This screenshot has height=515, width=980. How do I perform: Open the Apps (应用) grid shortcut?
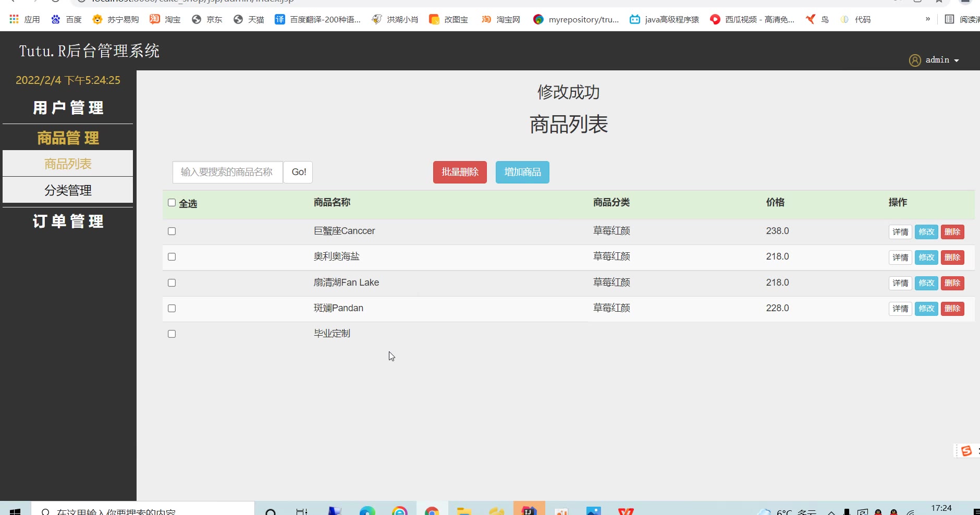[x=24, y=20]
